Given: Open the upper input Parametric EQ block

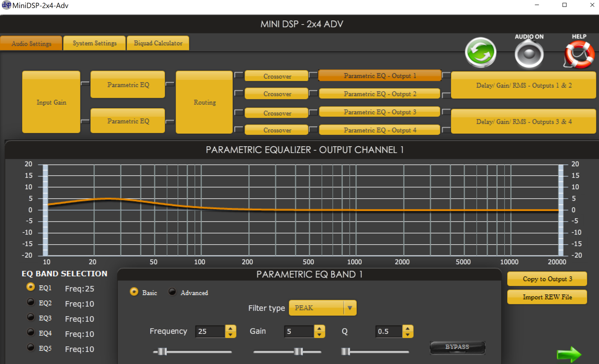Looking at the screenshot, I should (x=128, y=85).
